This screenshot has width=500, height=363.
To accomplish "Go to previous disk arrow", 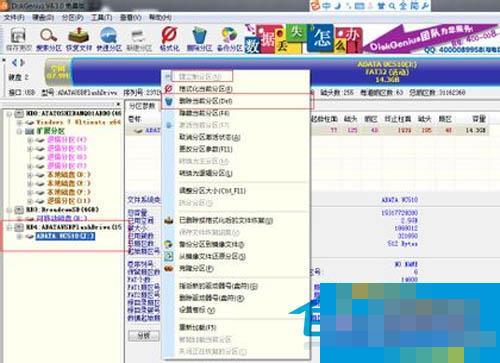I will coord(14,62).
